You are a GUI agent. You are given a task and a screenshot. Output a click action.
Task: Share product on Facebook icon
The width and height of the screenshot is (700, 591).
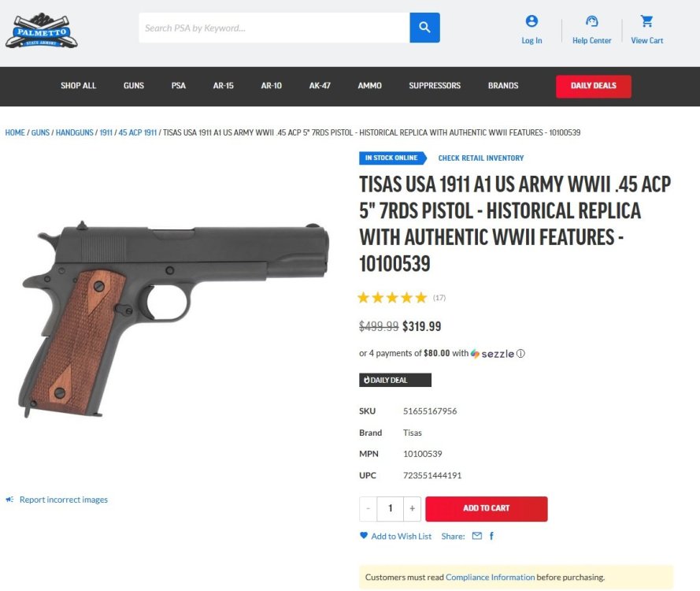click(491, 536)
